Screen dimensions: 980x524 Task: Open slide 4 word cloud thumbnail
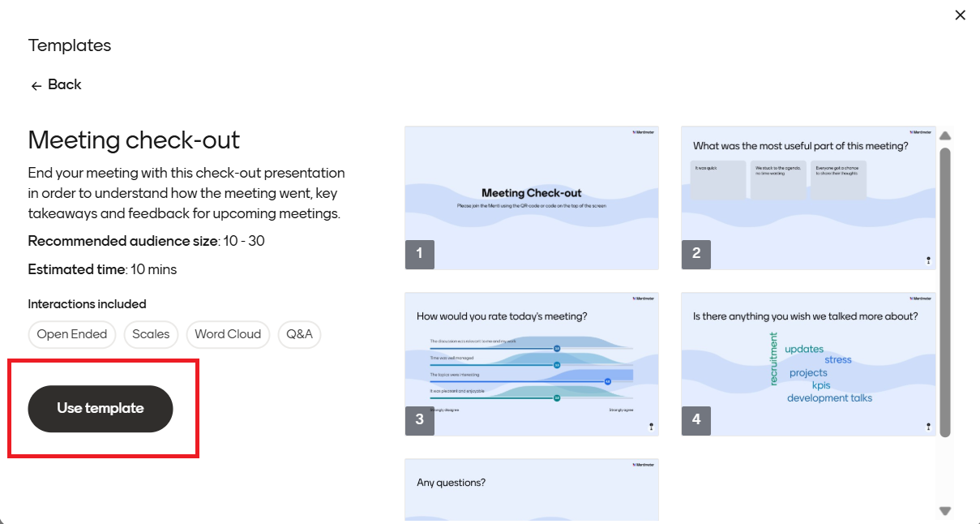pos(808,364)
